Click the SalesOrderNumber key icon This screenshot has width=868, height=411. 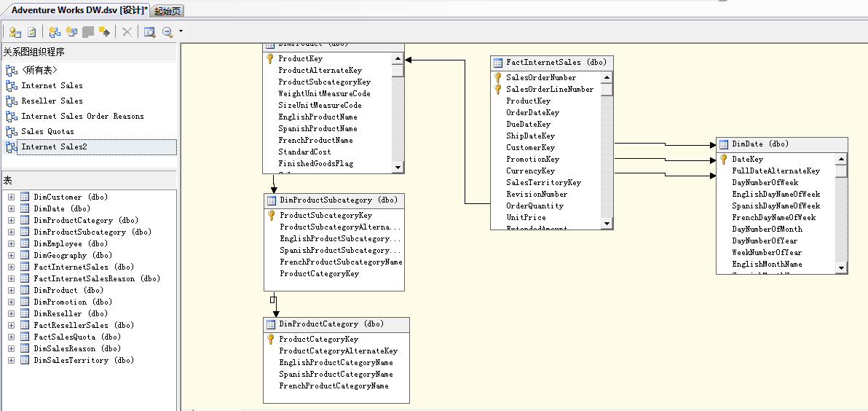click(497, 77)
